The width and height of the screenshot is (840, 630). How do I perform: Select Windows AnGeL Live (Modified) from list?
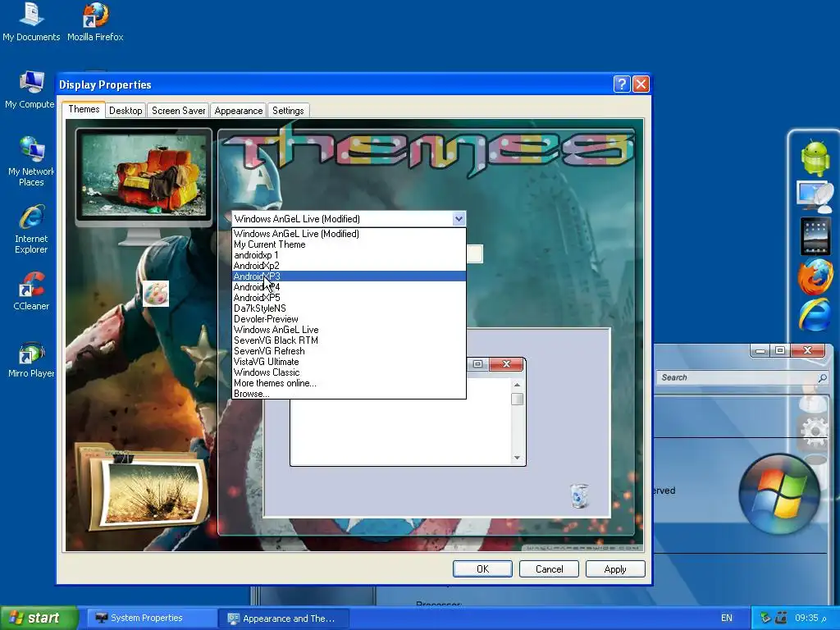(349, 234)
